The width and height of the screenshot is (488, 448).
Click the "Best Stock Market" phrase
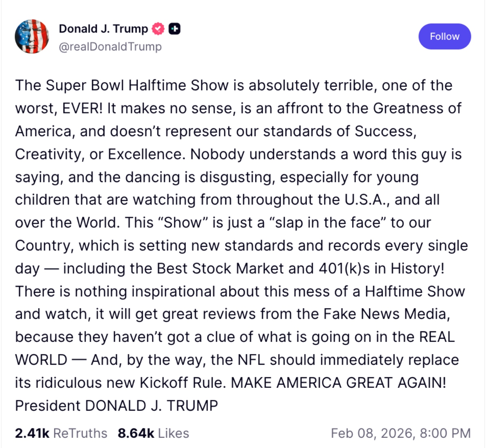click(x=220, y=269)
